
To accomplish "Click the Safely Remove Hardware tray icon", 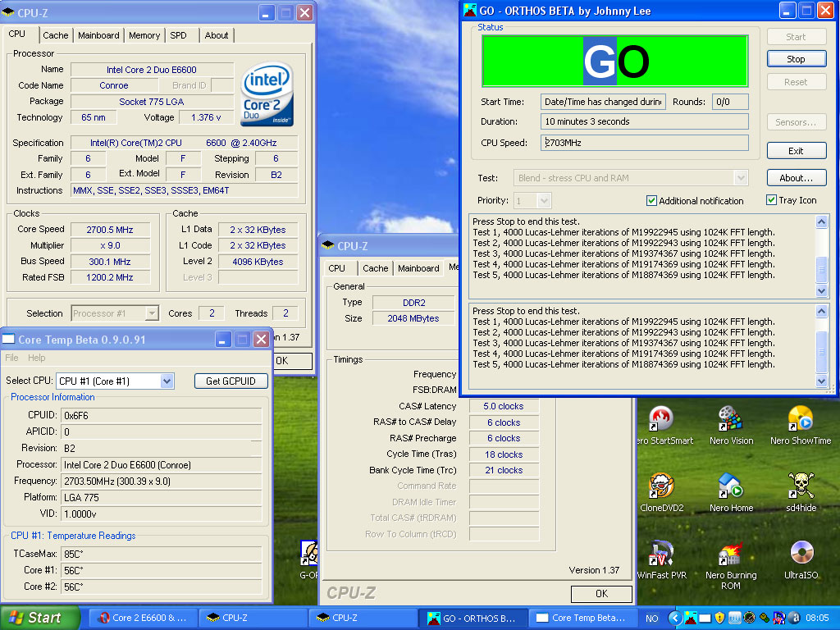I will coord(765,618).
